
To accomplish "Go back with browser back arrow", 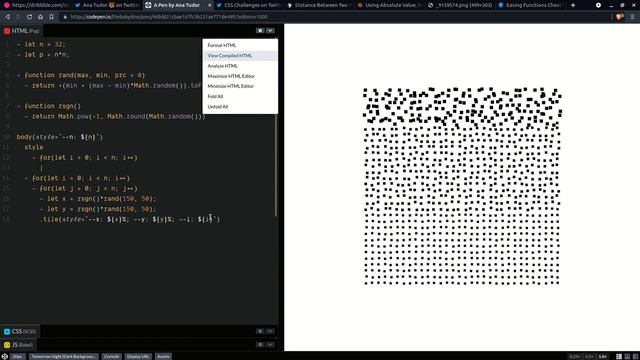I will [x=7, y=17].
